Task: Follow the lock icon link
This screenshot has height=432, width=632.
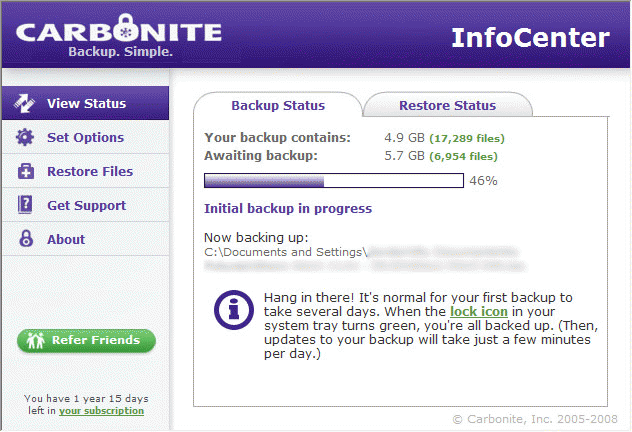Action: click(x=479, y=312)
